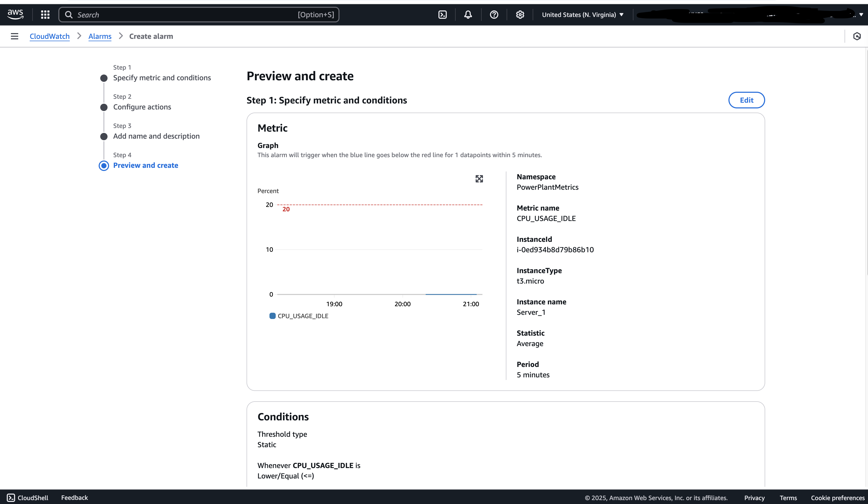Viewport: 868px width, 504px height.
Task: Open the Privacy footer link
Action: tap(754, 498)
